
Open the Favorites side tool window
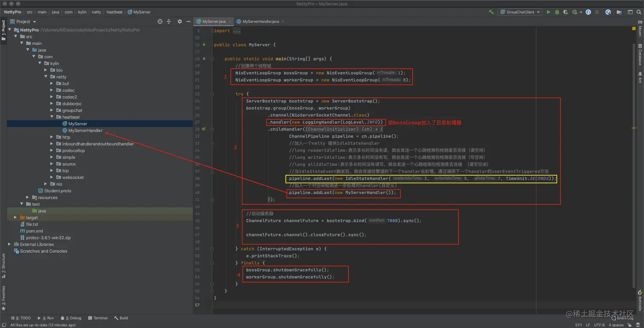coord(3,298)
